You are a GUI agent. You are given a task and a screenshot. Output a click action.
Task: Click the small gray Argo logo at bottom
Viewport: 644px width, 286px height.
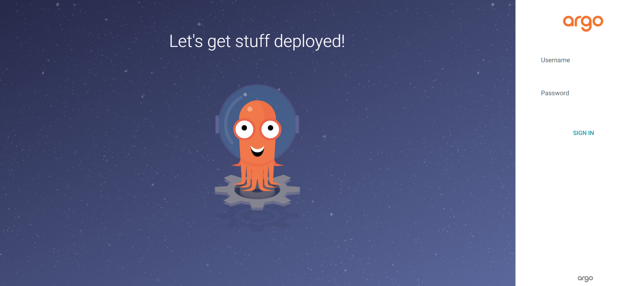(585, 279)
